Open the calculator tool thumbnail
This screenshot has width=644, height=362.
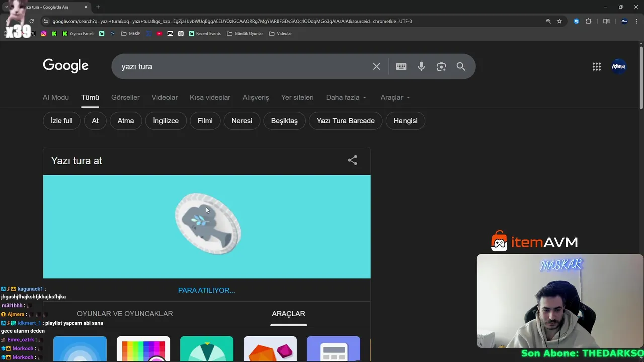[x=334, y=349]
